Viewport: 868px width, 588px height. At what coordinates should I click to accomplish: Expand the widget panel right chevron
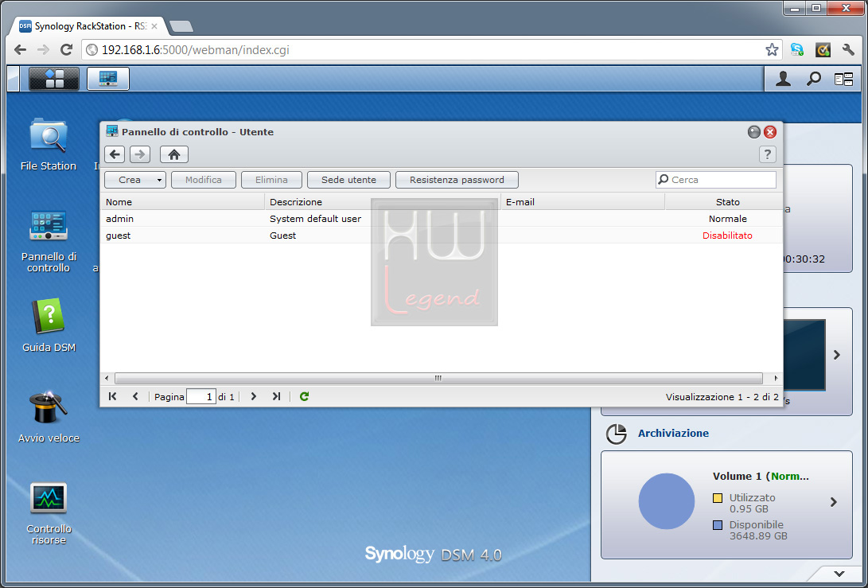pyautogui.click(x=837, y=355)
